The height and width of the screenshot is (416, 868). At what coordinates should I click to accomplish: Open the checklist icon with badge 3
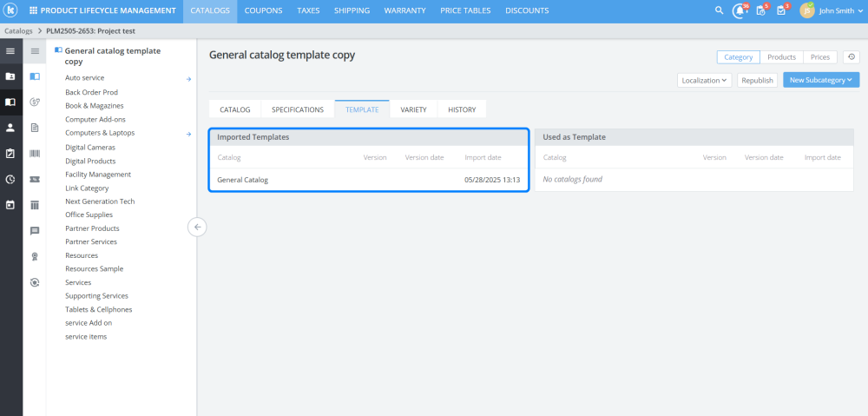click(x=782, y=10)
